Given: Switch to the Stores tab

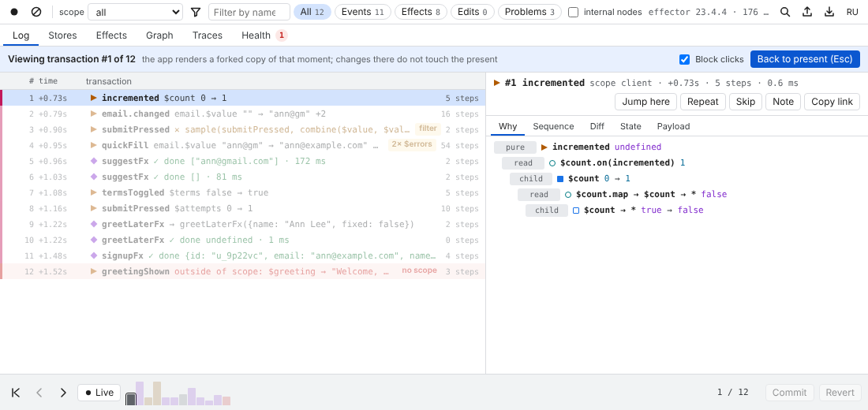Looking at the screenshot, I should pyautogui.click(x=62, y=35).
